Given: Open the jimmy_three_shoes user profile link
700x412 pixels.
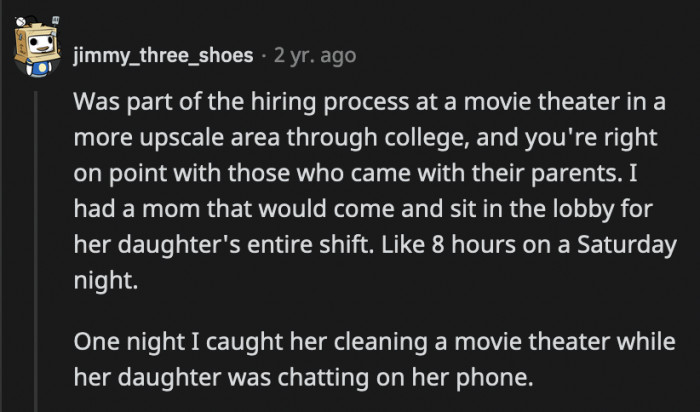Looking at the screenshot, I should tap(163, 56).
